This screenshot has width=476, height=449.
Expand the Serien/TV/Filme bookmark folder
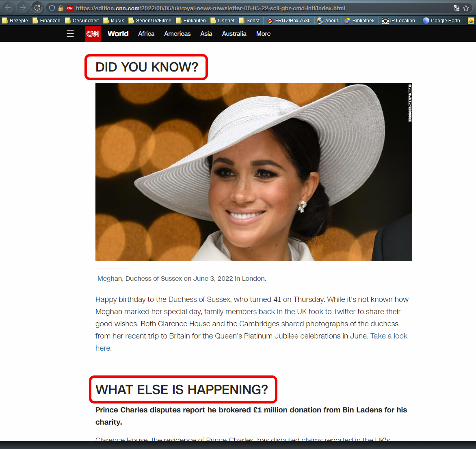[150, 21]
